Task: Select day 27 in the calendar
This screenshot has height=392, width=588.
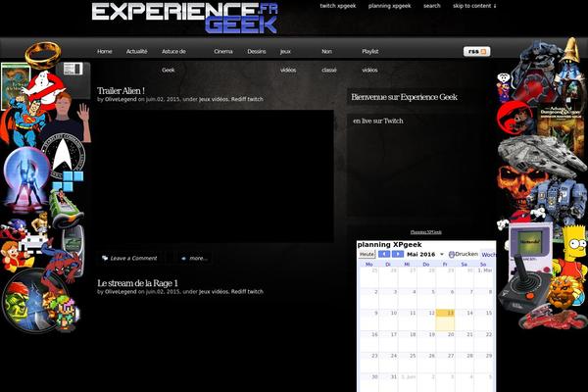Action: tap(445, 363)
